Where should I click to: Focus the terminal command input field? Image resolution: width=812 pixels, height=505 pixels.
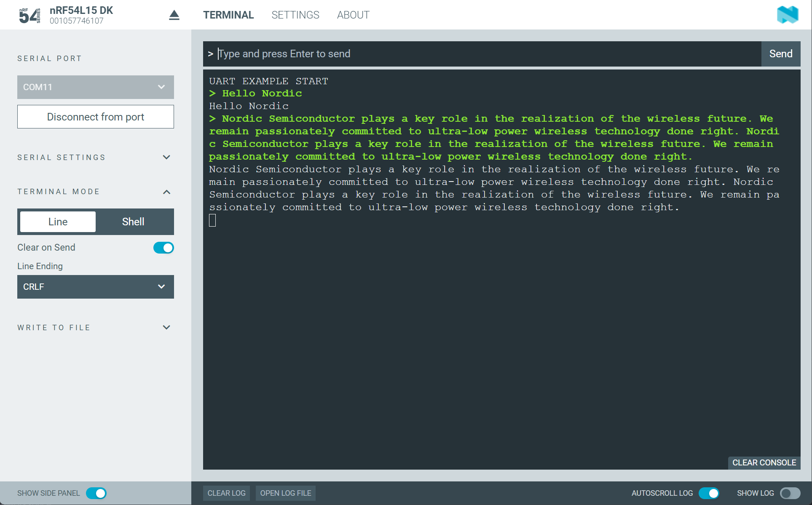pyautogui.click(x=482, y=54)
